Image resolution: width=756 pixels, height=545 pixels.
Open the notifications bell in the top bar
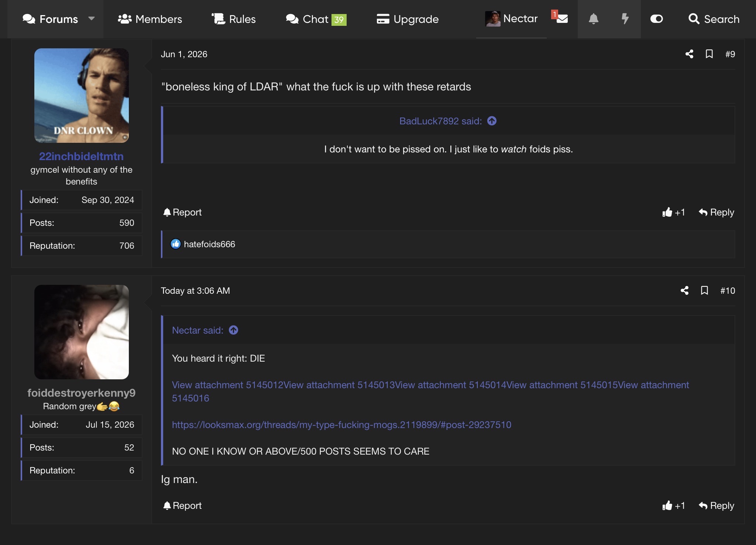pyautogui.click(x=593, y=19)
